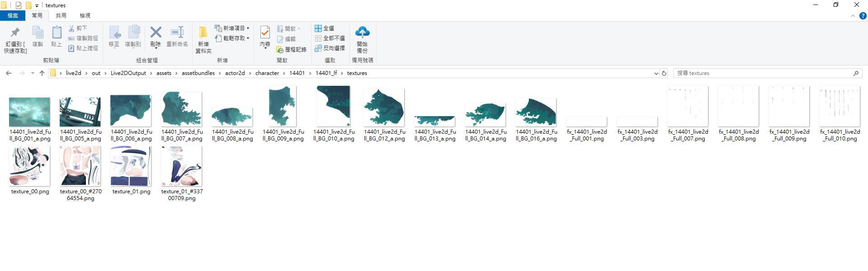The image size is (868, 271).
Task: Select the texture_00.png thumbnail
Action: coord(30,166)
